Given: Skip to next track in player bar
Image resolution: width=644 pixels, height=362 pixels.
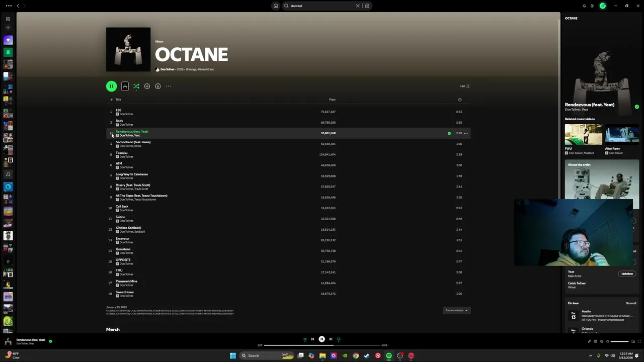Looking at the screenshot, I should coord(331,339).
